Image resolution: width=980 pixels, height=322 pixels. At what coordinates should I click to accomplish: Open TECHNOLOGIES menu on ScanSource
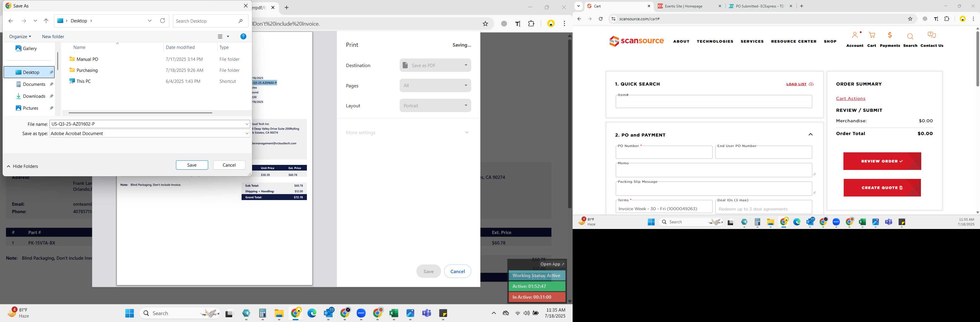[x=715, y=41]
